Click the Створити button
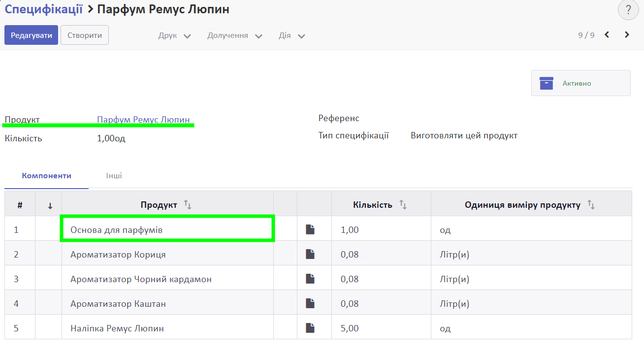Viewport: 644px width, 357px height. pos(85,35)
